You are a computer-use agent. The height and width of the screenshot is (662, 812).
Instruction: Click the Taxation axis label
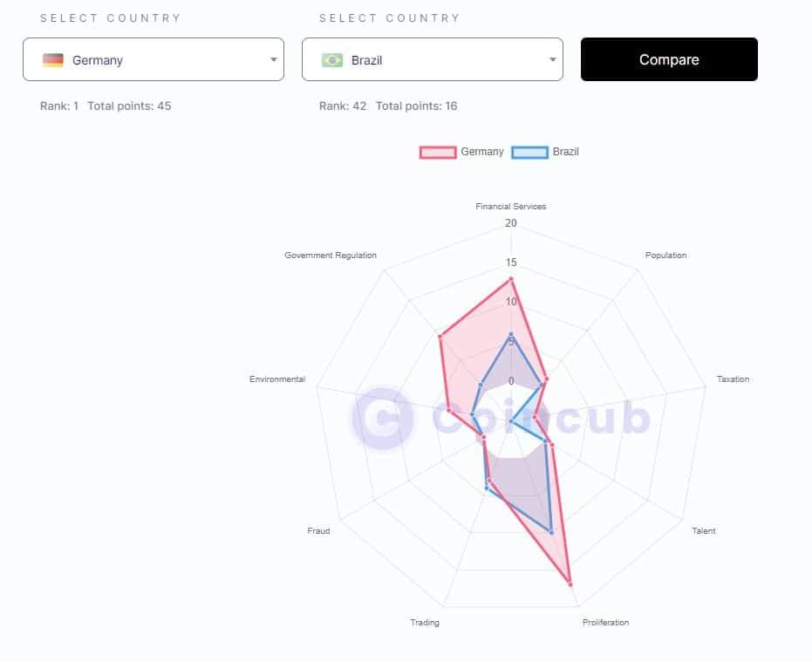click(733, 379)
